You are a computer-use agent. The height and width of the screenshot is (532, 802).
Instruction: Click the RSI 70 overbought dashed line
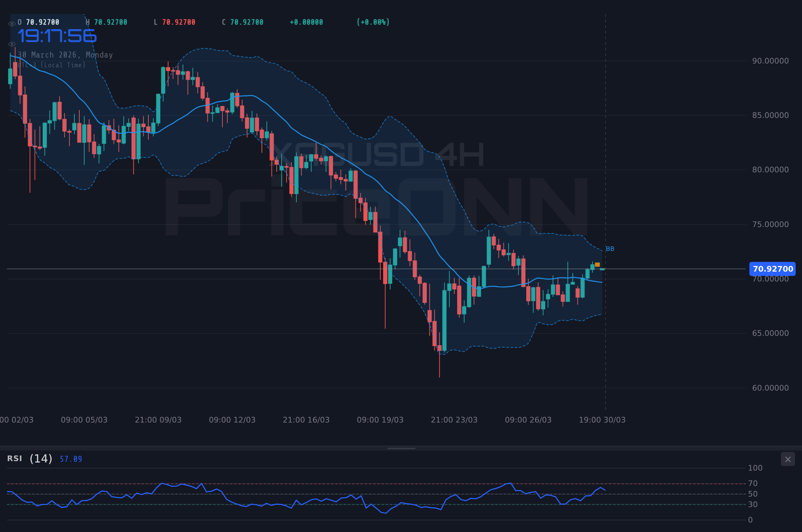(351, 484)
